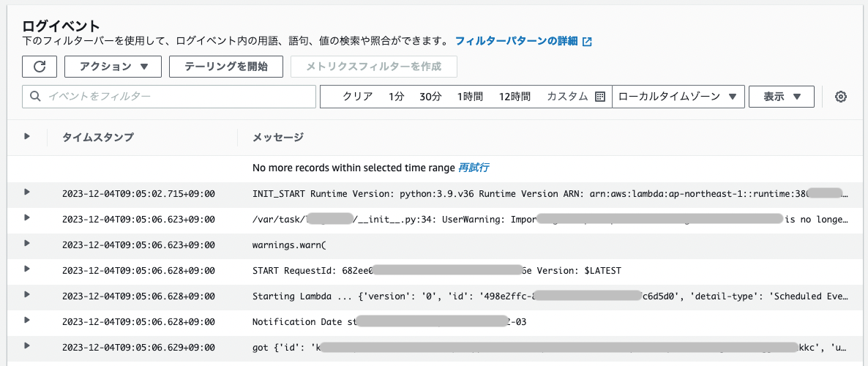Open the settings gear icon

(841, 97)
